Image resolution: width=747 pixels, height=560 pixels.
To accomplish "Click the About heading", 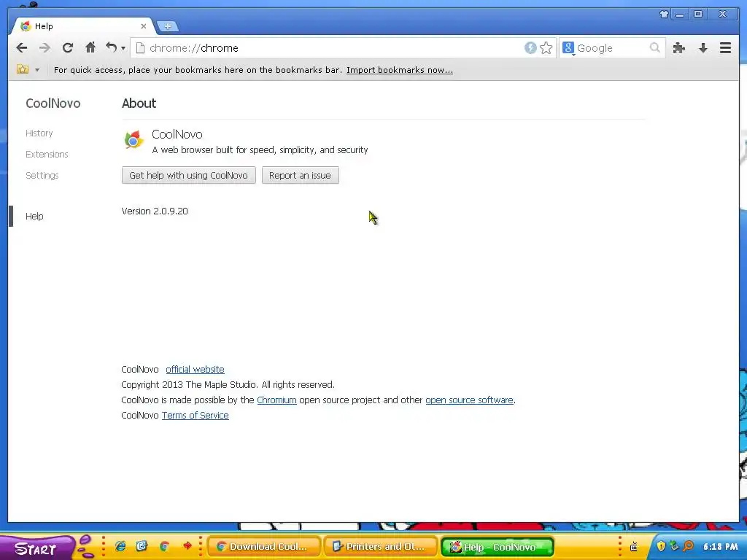I will coord(139,104).
